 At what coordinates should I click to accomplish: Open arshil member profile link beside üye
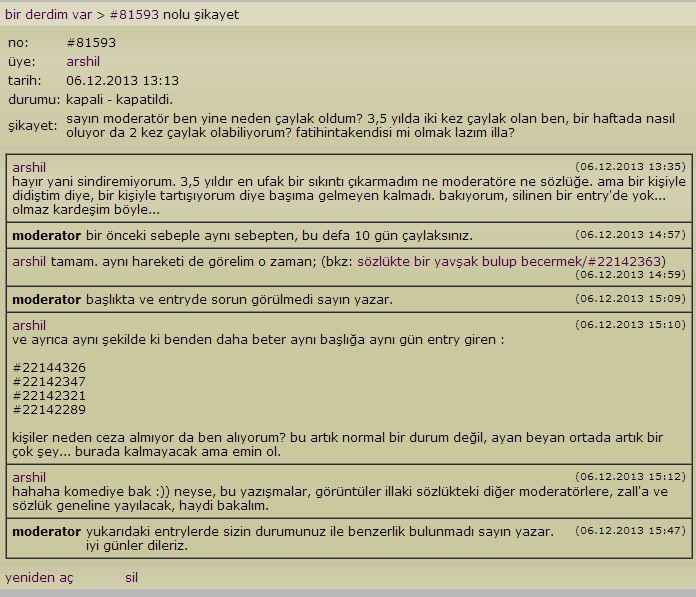tap(83, 61)
